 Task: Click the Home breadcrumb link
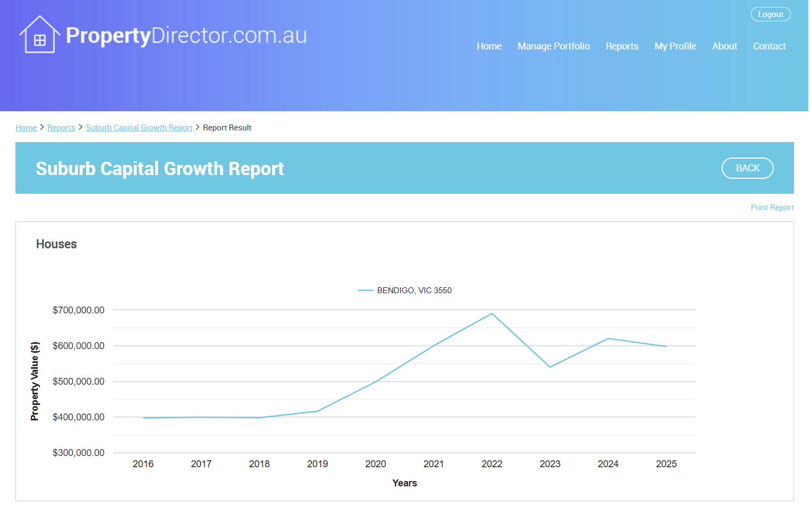26,128
